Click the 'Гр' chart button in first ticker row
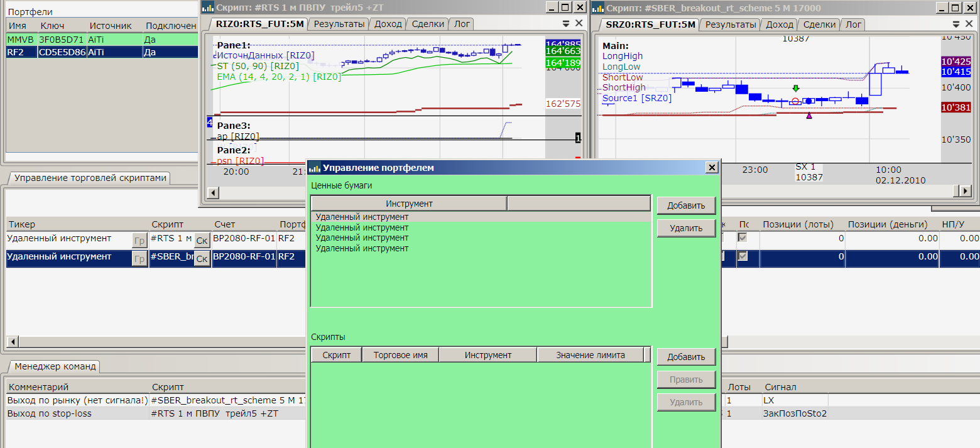Viewport: 980px width, 448px height. tap(139, 240)
